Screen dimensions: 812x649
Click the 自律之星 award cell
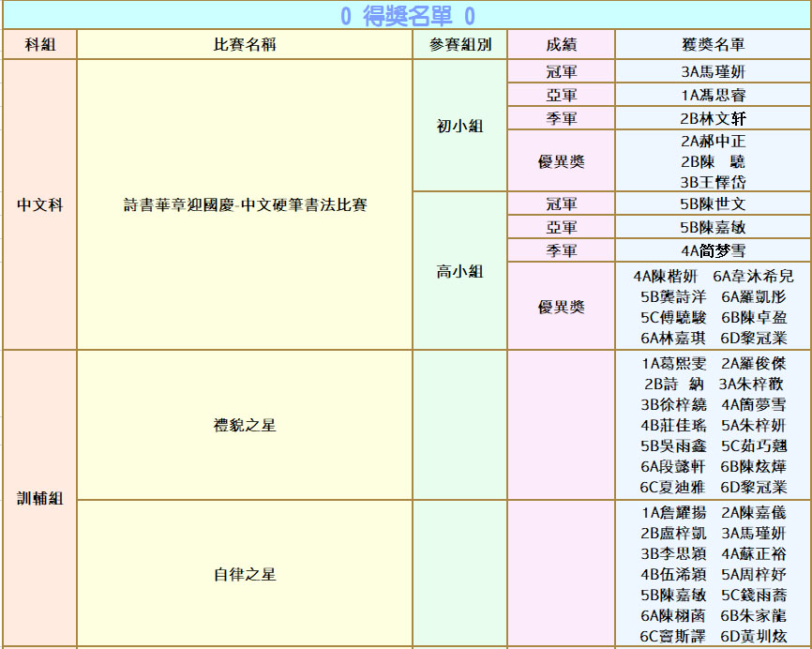click(245, 574)
